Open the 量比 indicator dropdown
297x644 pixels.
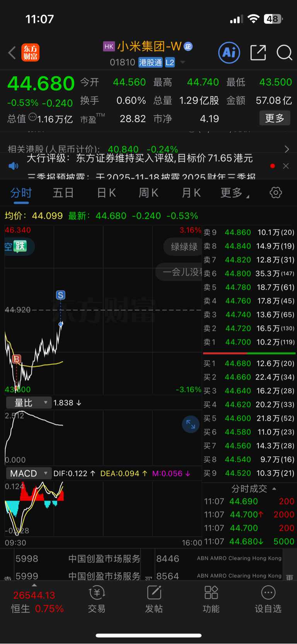coord(29,403)
